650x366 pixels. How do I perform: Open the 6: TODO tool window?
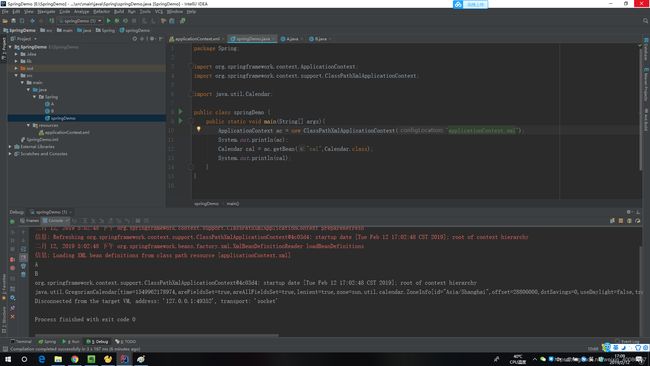point(126,342)
